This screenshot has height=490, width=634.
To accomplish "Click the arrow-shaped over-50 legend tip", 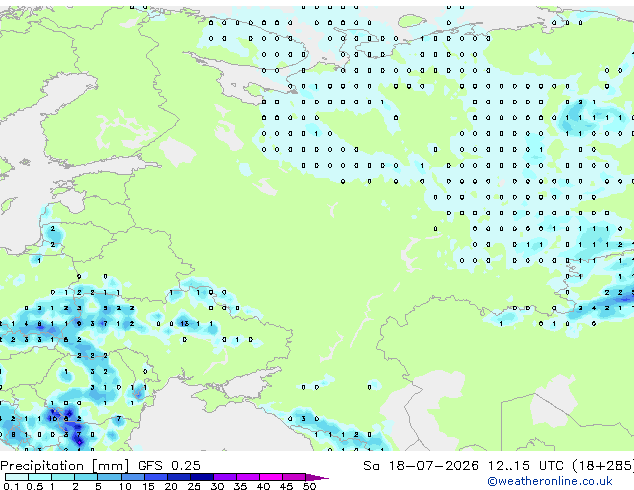I will [317, 477].
